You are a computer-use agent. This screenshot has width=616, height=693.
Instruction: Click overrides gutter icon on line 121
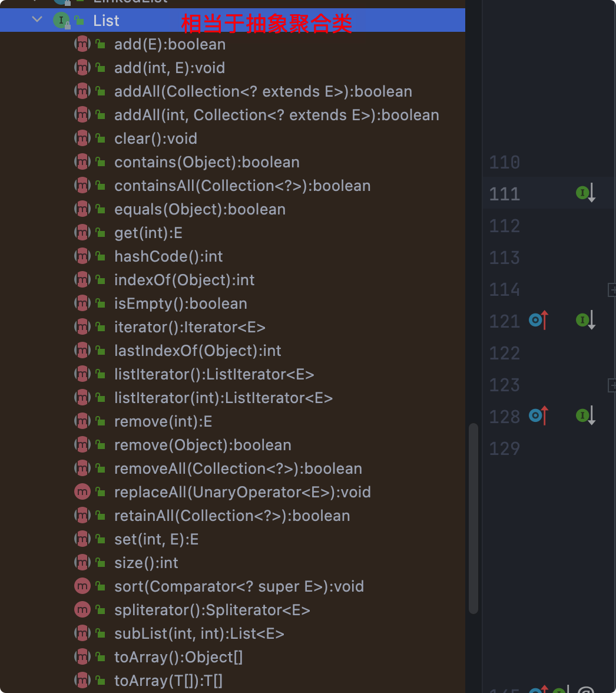(538, 320)
